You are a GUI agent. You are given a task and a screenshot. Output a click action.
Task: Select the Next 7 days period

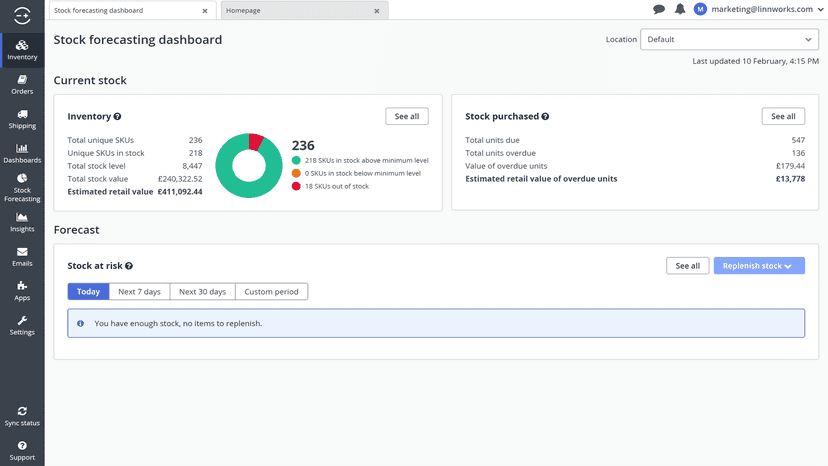[139, 292]
